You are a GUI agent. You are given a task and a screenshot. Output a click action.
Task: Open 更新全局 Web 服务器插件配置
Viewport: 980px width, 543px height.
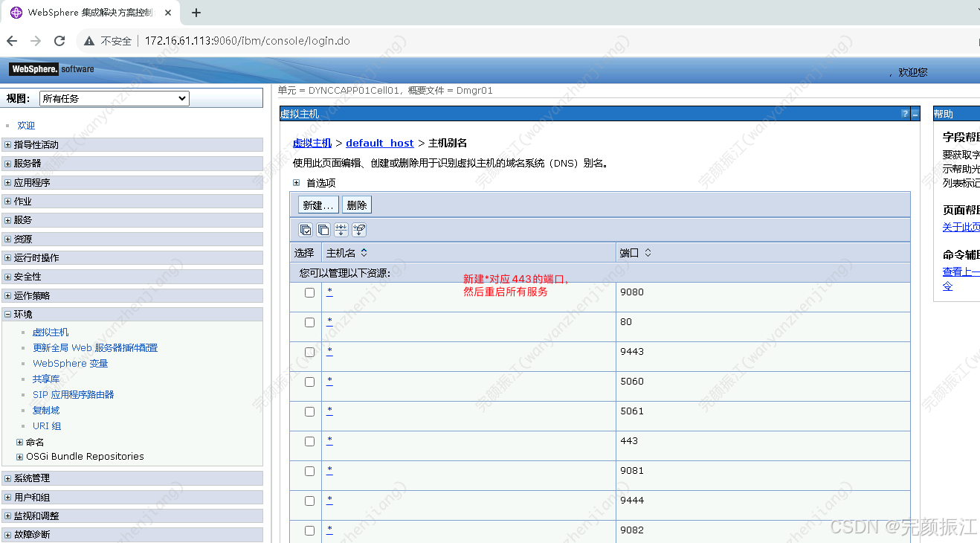click(95, 348)
